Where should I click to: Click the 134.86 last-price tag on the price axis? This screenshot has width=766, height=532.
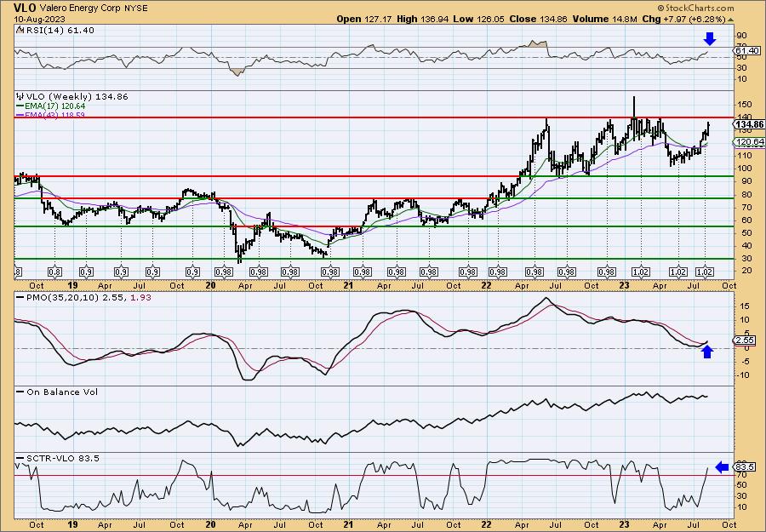point(749,124)
